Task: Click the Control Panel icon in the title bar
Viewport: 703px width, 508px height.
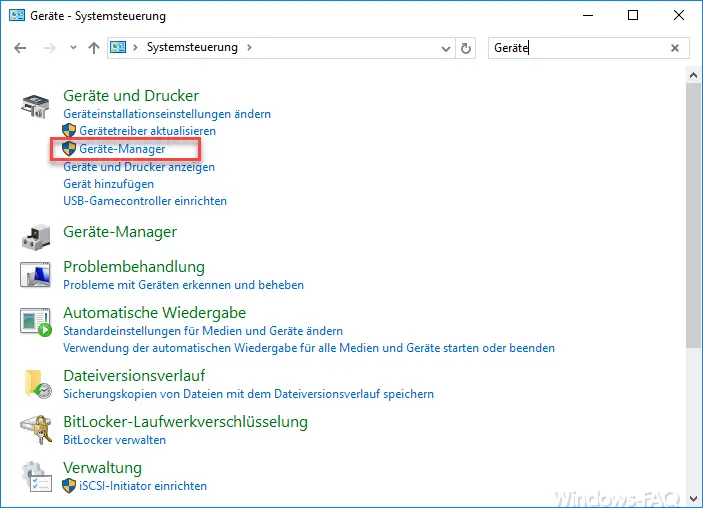Action: (17, 15)
